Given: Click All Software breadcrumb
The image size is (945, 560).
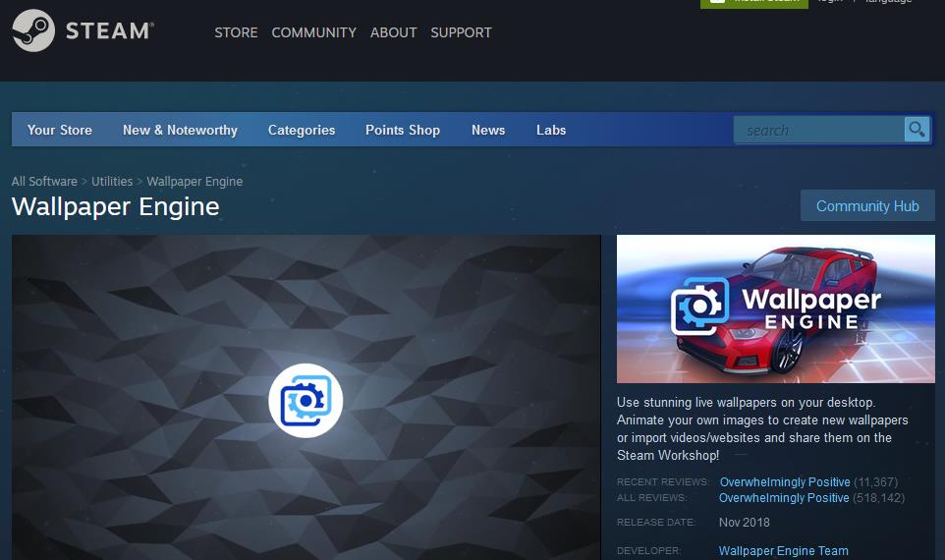Looking at the screenshot, I should [44, 181].
